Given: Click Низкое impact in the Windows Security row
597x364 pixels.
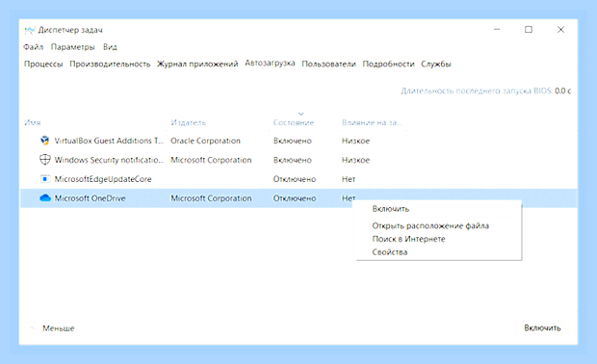Looking at the screenshot, I should point(355,160).
